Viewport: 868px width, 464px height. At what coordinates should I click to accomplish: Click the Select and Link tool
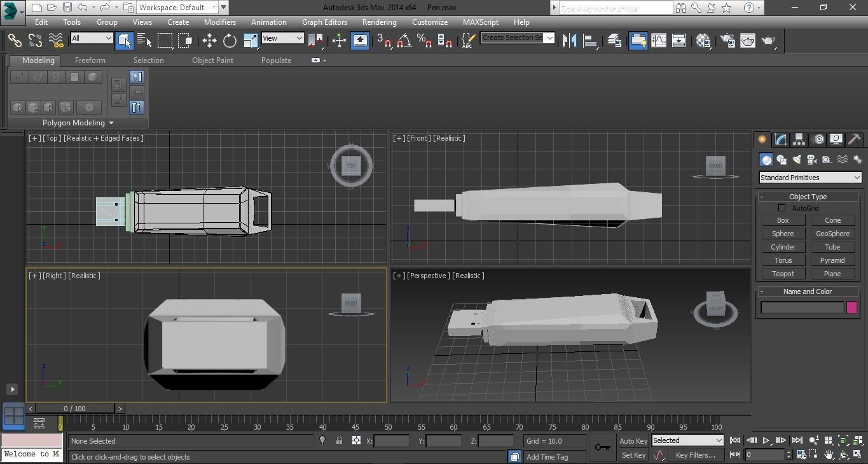(x=15, y=40)
